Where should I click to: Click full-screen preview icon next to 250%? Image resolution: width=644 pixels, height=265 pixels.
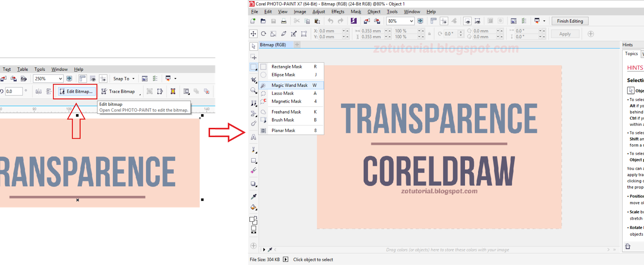(x=69, y=78)
